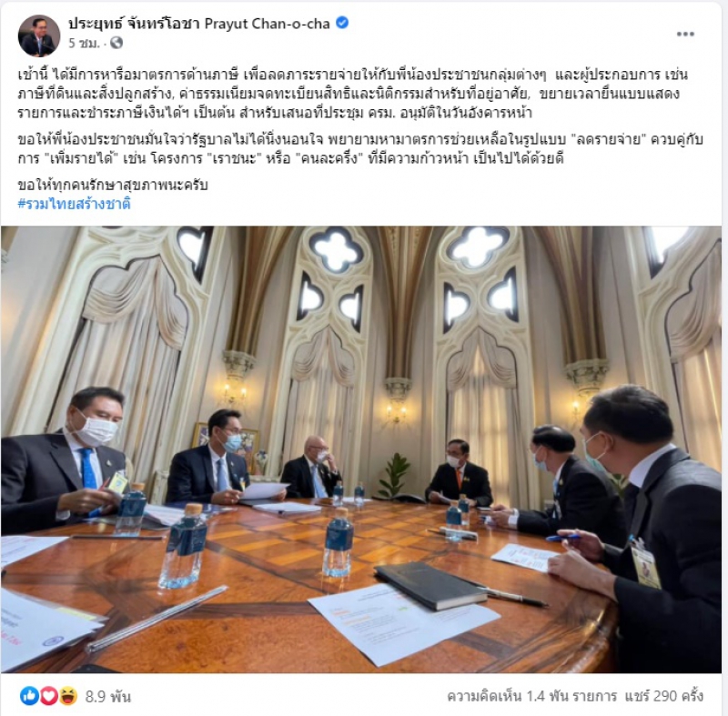Image resolution: width=728 pixels, height=716 pixels.
Task: Open the 5 ชม. post timestamp
Action: tap(84, 43)
